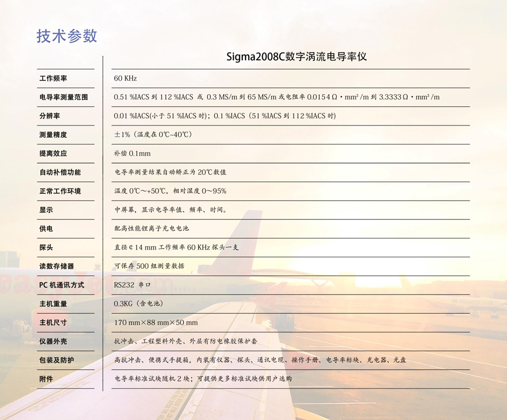Select the row label "提离效应"

(53, 153)
